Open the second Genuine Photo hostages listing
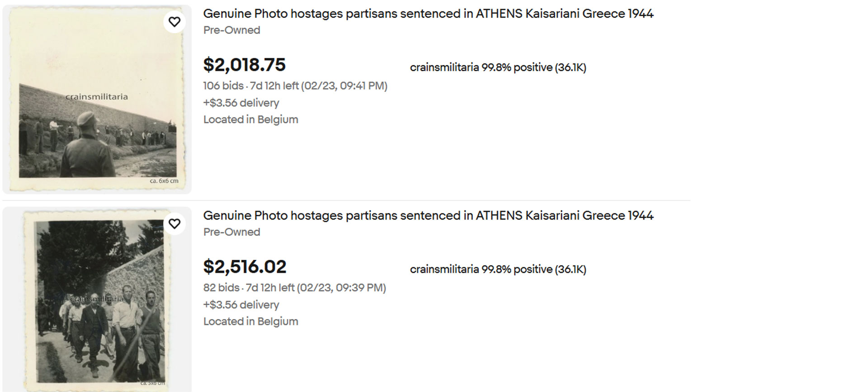 click(428, 215)
